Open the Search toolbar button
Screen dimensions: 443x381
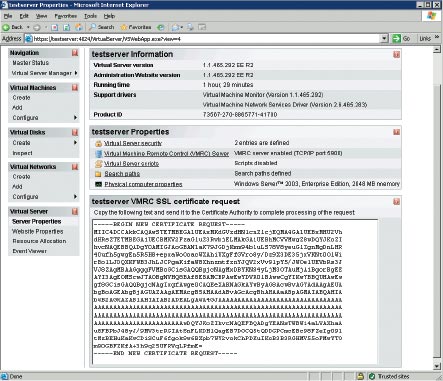102,27
